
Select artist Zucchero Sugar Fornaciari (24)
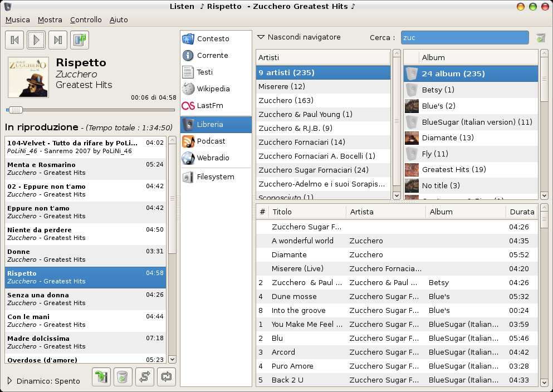323,170
